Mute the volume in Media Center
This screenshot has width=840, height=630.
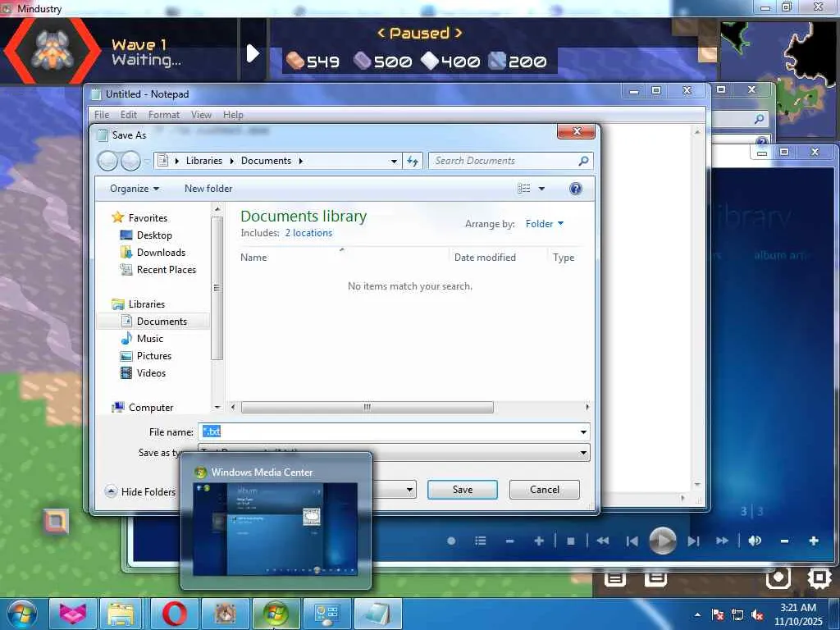click(x=755, y=541)
